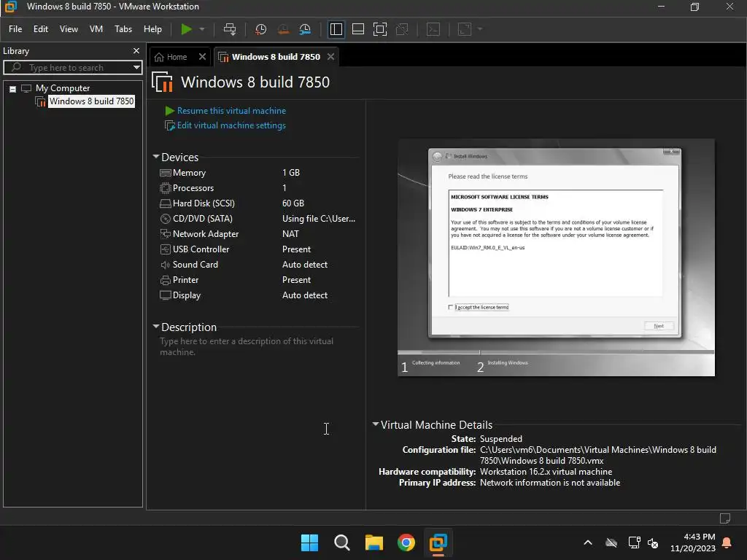Click the message log status bar icon
Image resolution: width=747 pixels, height=560 pixels.
pyautogui.click(x=724, y=518)
